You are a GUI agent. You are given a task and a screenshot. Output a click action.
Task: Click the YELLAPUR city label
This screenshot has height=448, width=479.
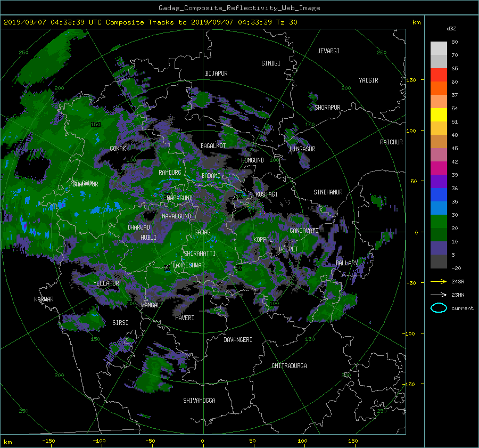tap(106, 283)
